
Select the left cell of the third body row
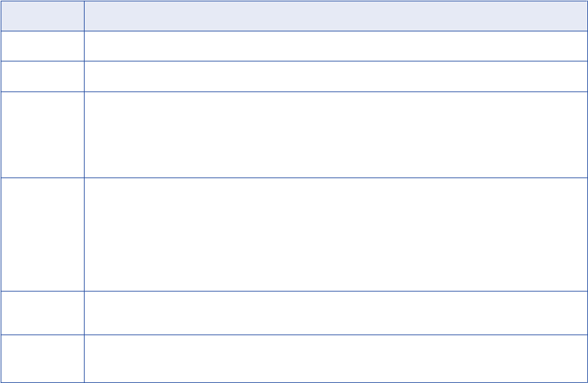(x=42, y=135)
